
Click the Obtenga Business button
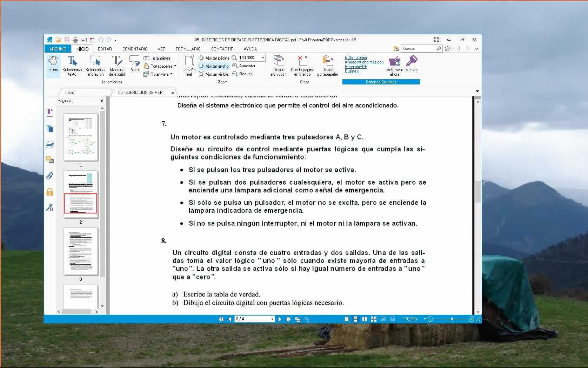[381, 82]
